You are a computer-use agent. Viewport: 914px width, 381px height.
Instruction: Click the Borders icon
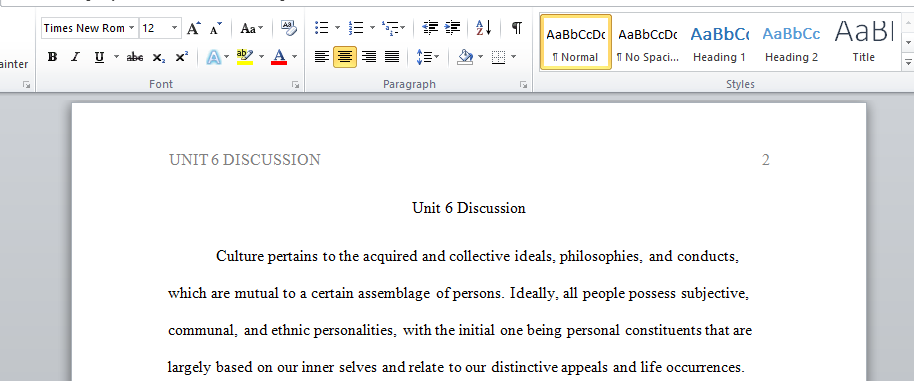coord(498,57)
